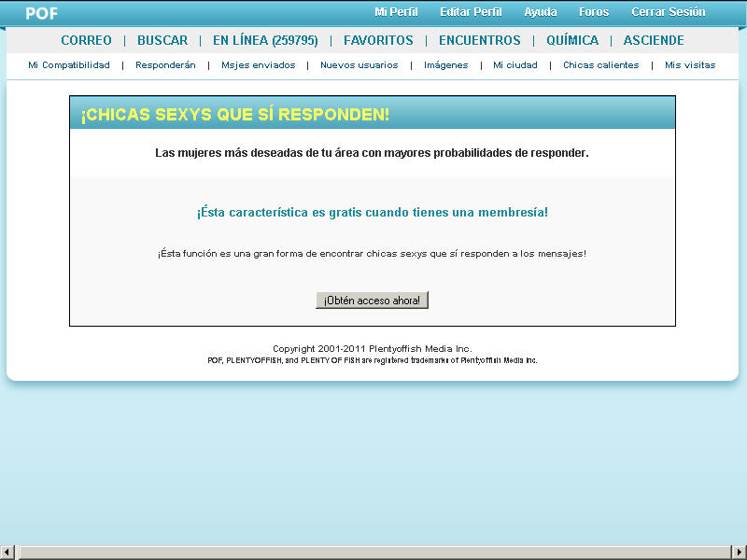The image size is (747, 560).
Task: View EN LÍNEA (259795) users
Action: 265,40
